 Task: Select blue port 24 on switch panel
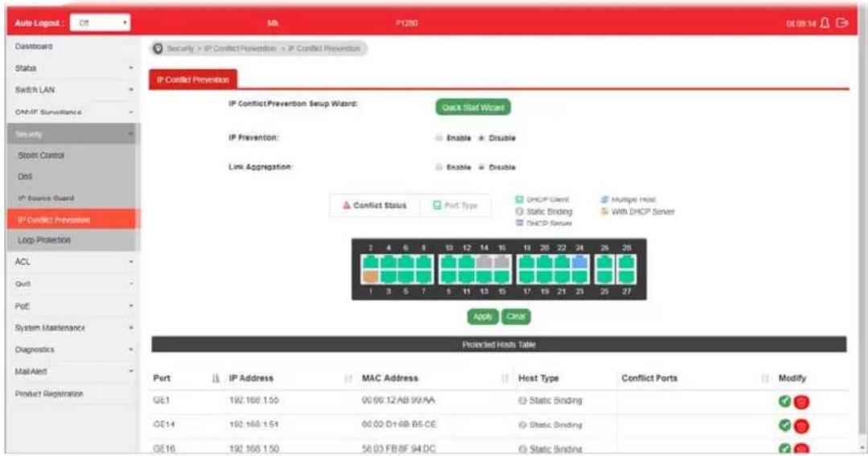click(x=579, y=262)
